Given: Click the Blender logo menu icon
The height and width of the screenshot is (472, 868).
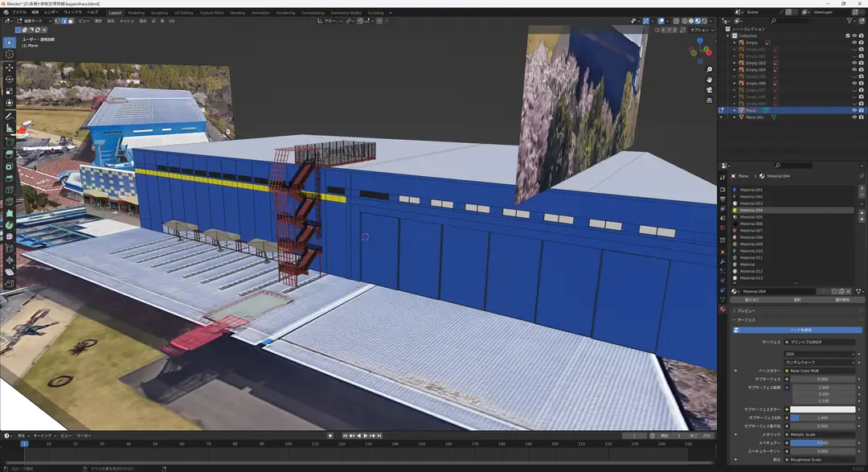Looking at the screenshot, I should (6, 12).
